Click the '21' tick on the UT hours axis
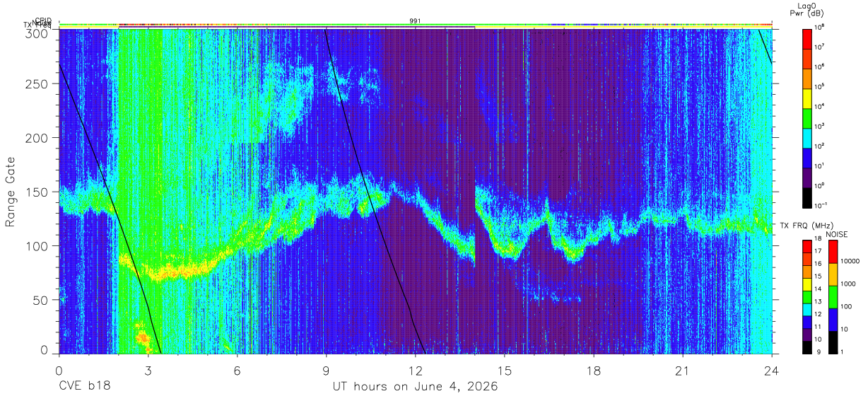This screenshot has width=868, height=401. [x=683, y=370]
